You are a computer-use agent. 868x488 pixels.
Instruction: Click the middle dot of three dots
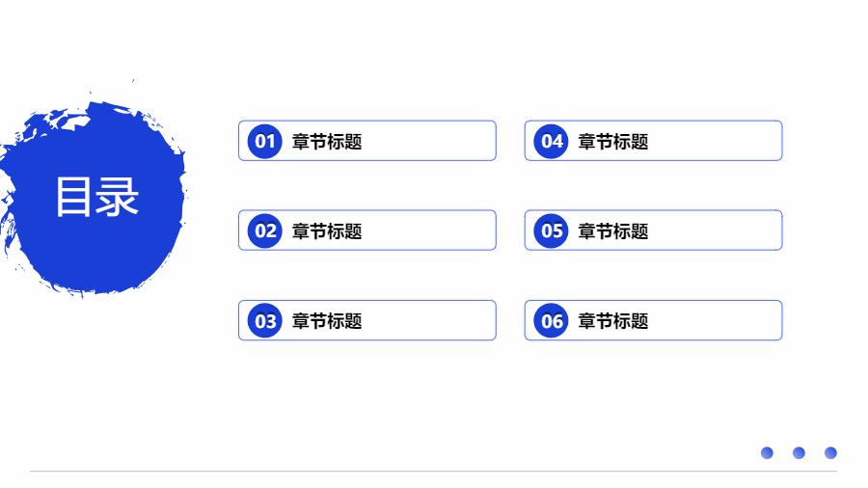799,452
